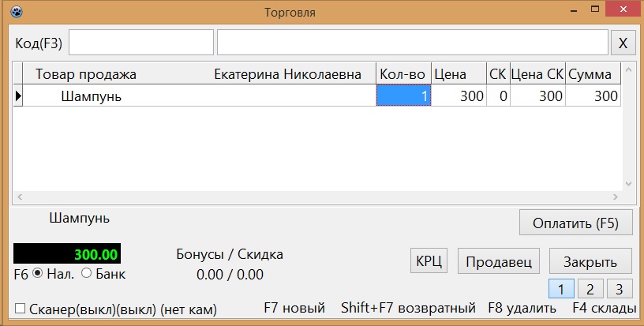The height and width of the screenshot is (326, 644).
Task: Select the Нал. cash payment option
Action: (37, 273)
